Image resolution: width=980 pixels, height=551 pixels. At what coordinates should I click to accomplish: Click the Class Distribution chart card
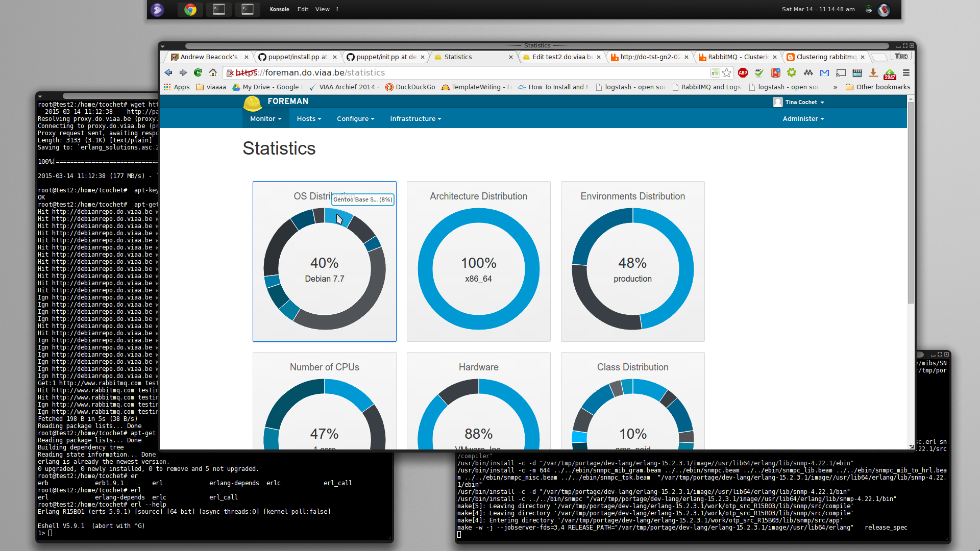632,401
